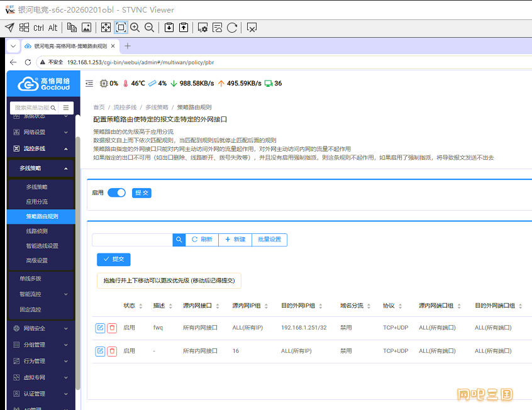
Task: Click the fit-to-window scaling icon
Action: coord(121,28)
